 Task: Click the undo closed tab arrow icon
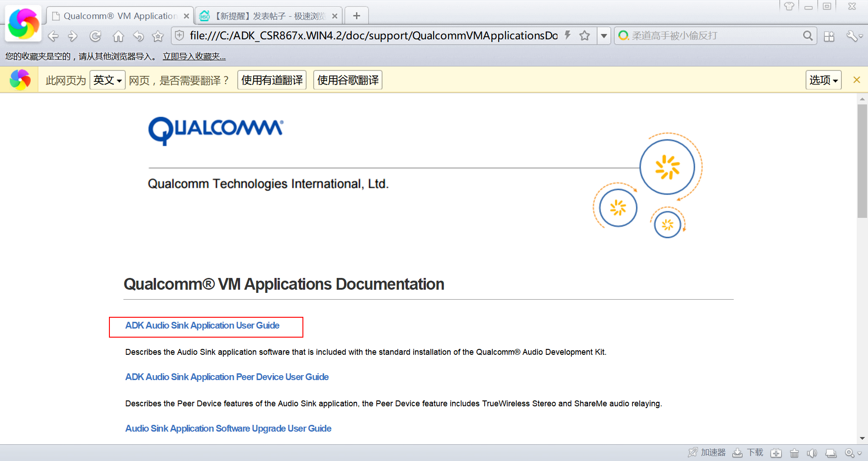[138, 36]
